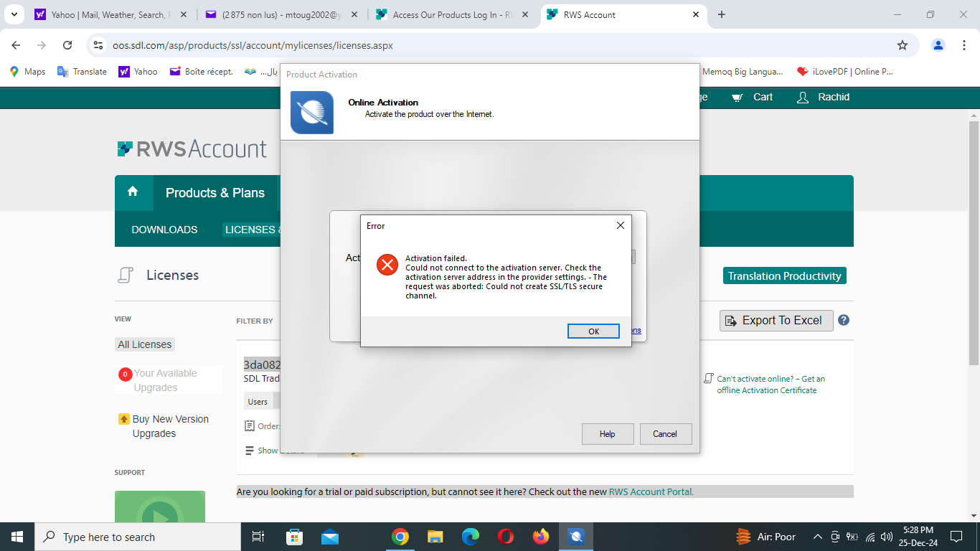Open the tab search dropdown arrow
This screenshot has height=551, width=980.
click(x=14, y=14)
